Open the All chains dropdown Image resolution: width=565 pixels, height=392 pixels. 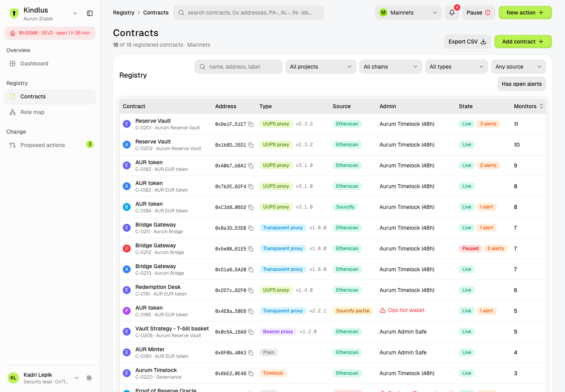coord(390,67)
